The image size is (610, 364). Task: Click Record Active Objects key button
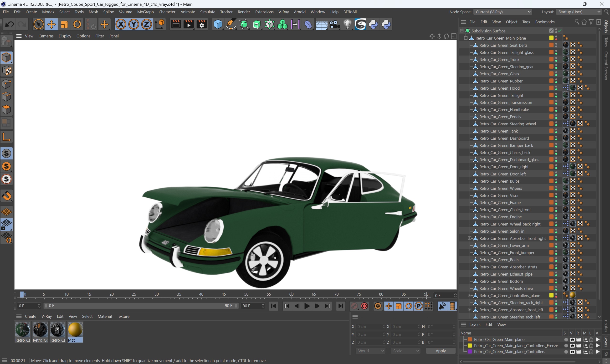354,306
